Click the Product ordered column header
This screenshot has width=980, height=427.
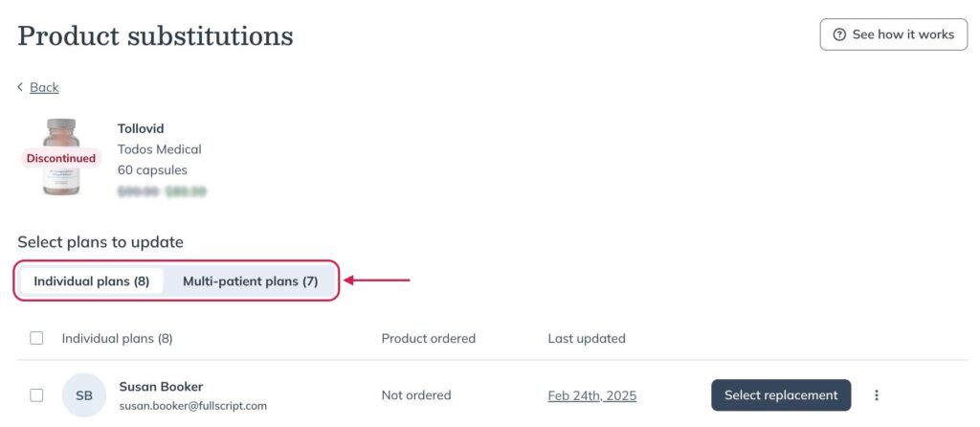pos(428,338)
